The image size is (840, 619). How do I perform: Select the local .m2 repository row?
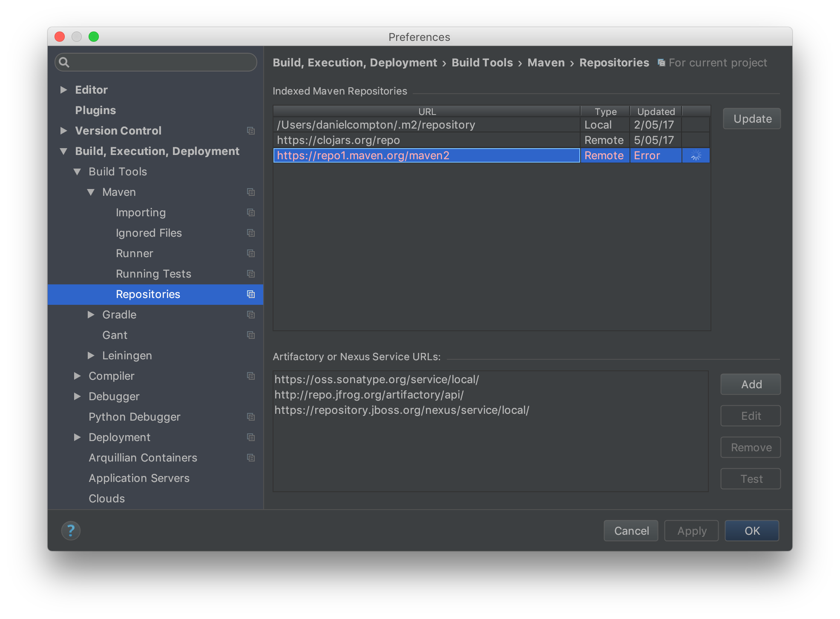click(x=425, y=124)
